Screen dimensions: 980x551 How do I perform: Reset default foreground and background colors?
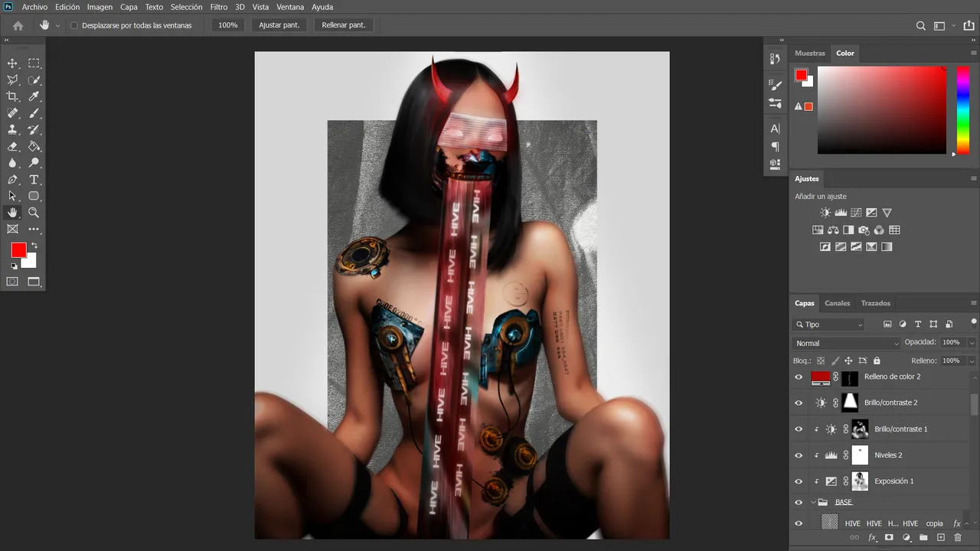[14, 266]
